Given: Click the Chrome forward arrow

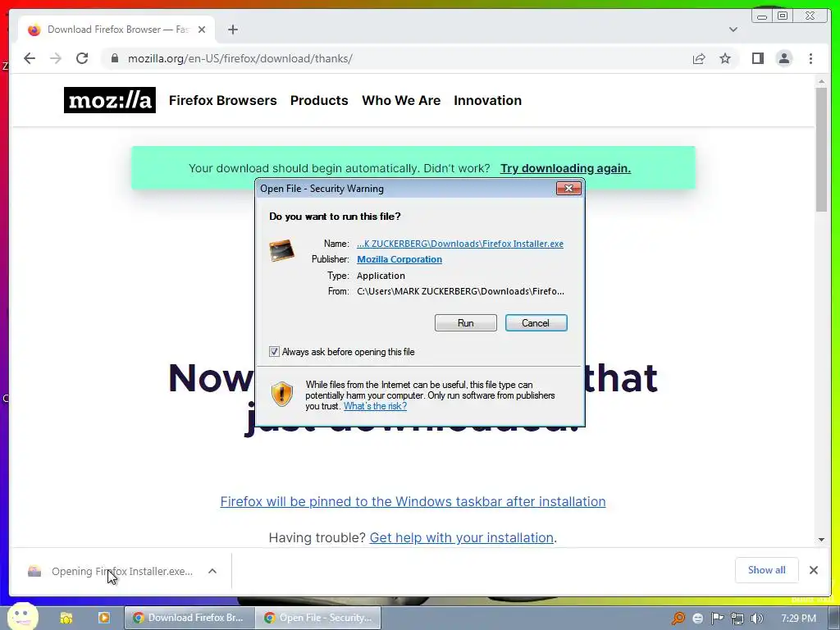Looking at the screenshot, I should coord(56,58).
